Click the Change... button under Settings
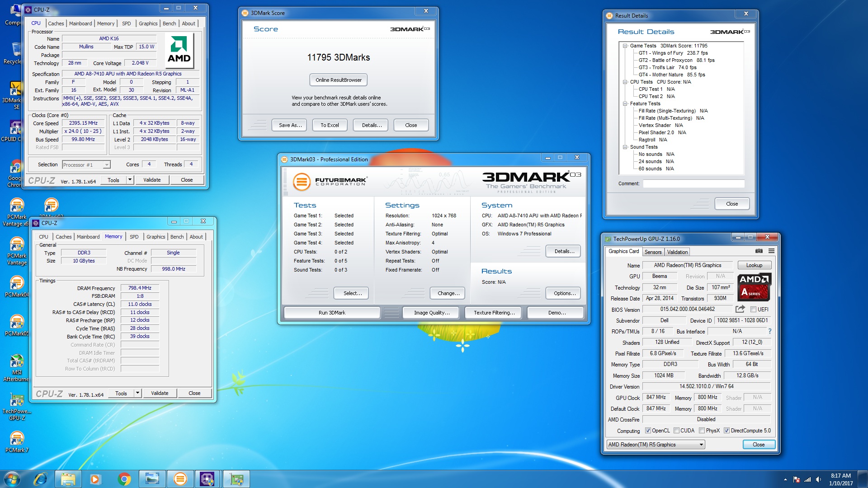 click(448, 293)
